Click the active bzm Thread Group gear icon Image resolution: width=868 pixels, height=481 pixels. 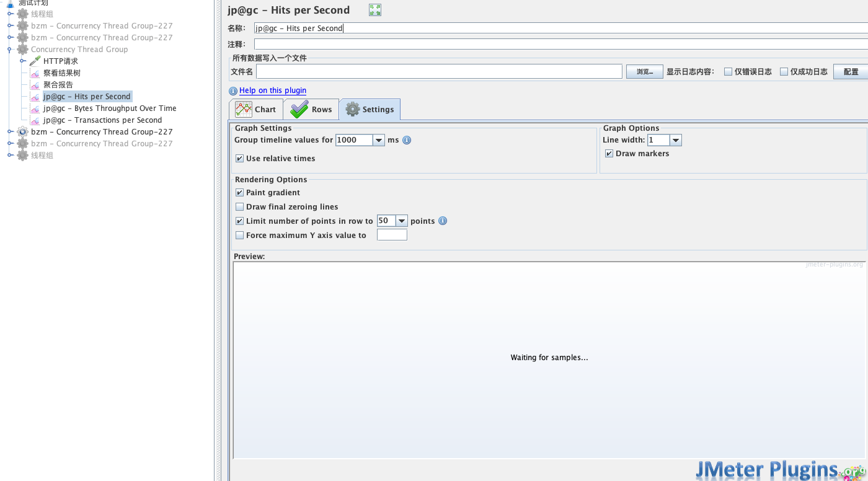23,131
